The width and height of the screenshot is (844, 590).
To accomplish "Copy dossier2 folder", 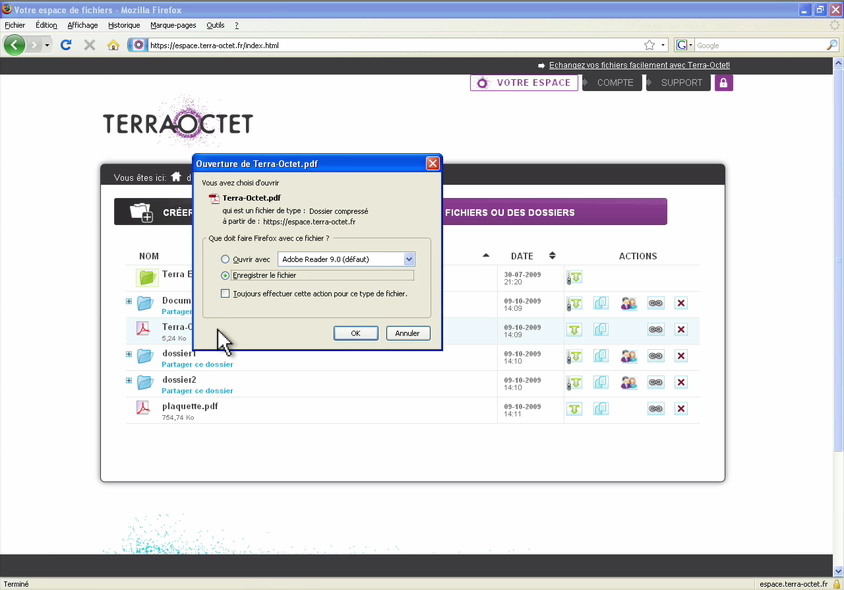I will coord(601,382).
